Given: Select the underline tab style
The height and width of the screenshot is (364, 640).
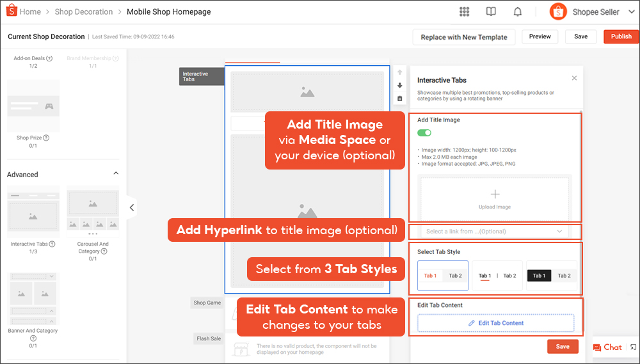Looking at the screenshot, I should (497, 276).
